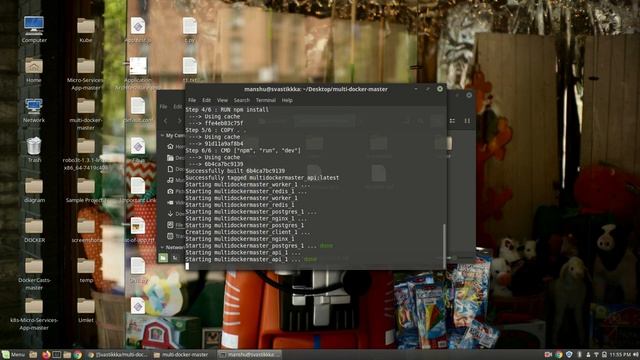
Task: Select the k8s-Micro-Services-App-master folder
Action: (x=34, y=313)
